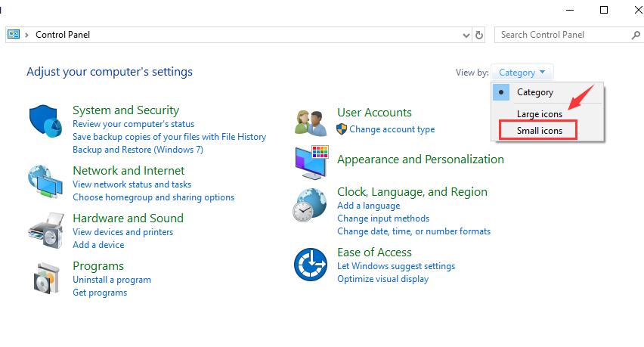644x347 pixels.
Task: Click the Change account type link
Action: (392, 129)
